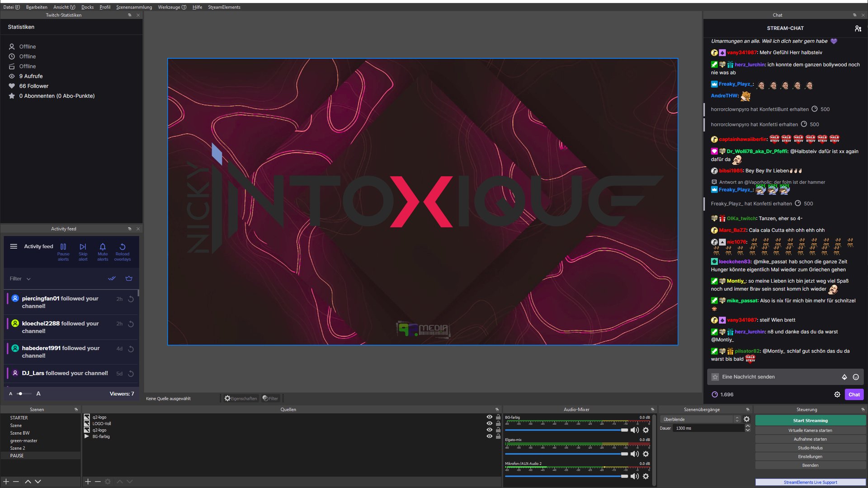This screenshot has height=488, width=868.
Task: Open the Activity feed hamburger menu
Action: coord(14,246)
